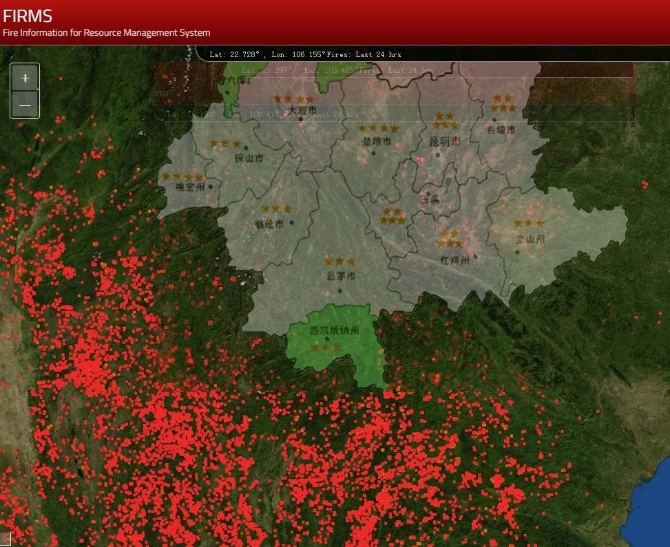Click the 普洱市 region label
Viewport: 670px width, 547px height.
coord(341,275)
